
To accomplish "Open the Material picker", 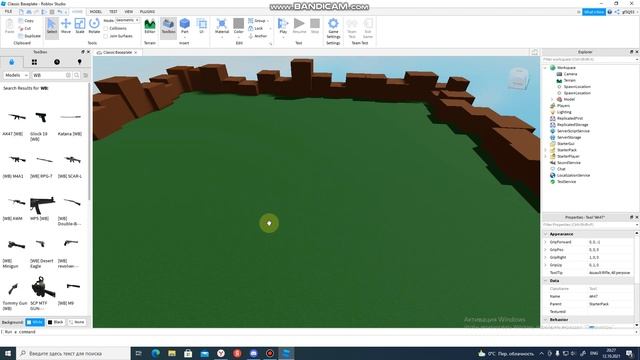I will tap(222, 28).
